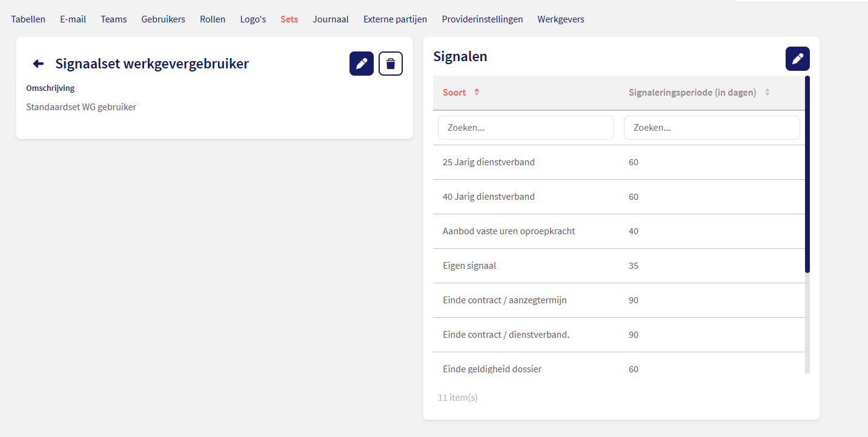
Task: Click the back arrow beside Signaalset werkgevergebruiker
Action: [x=38, y=64]
